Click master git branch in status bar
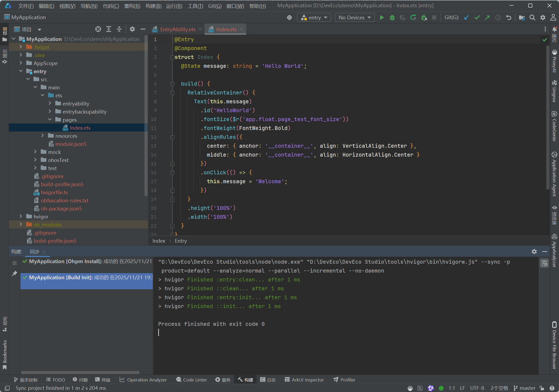This screenshot has height=392, width=559. [x=525, y=388]
